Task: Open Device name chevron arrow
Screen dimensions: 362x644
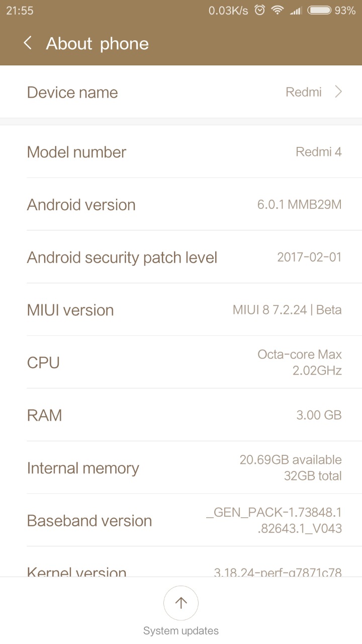Action: (x=338, y=92)
